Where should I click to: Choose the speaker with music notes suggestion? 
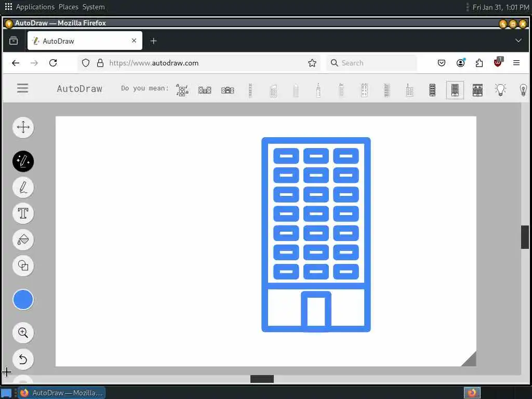(x=182, y=90)
